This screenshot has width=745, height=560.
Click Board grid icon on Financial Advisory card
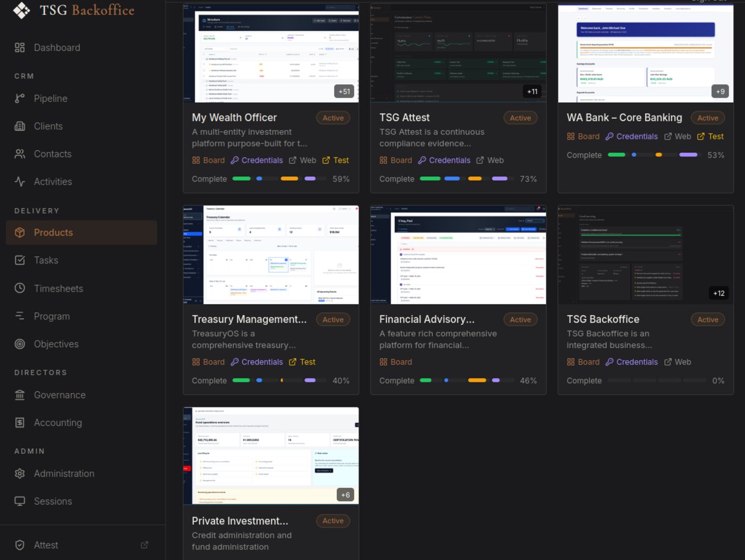coord(383,362)
